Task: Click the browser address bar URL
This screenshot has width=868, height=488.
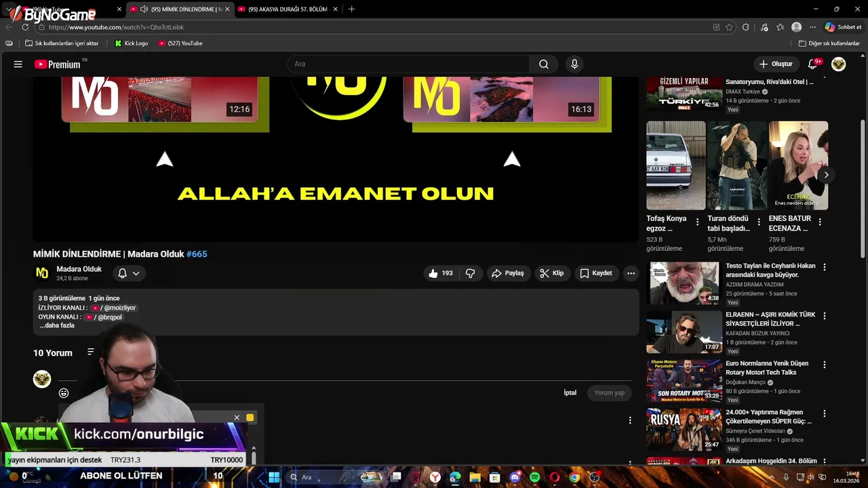Action: click(x=116, y=27)
